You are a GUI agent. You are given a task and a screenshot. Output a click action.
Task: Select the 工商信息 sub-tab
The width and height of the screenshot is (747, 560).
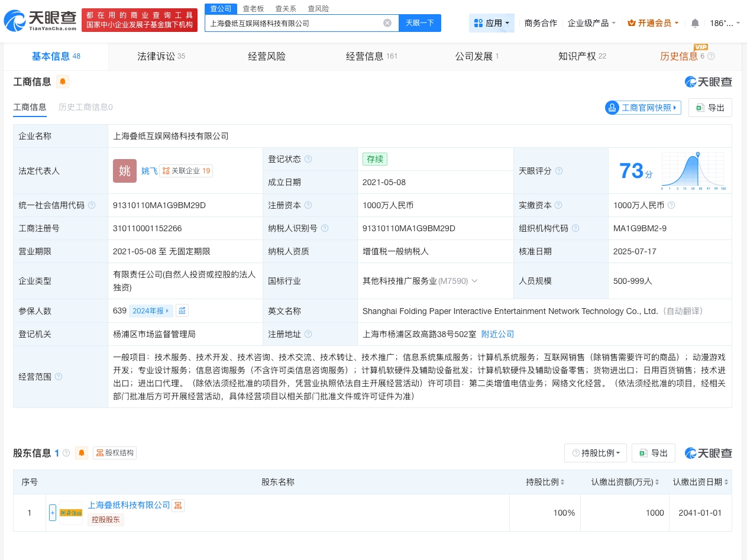point(30,107)
